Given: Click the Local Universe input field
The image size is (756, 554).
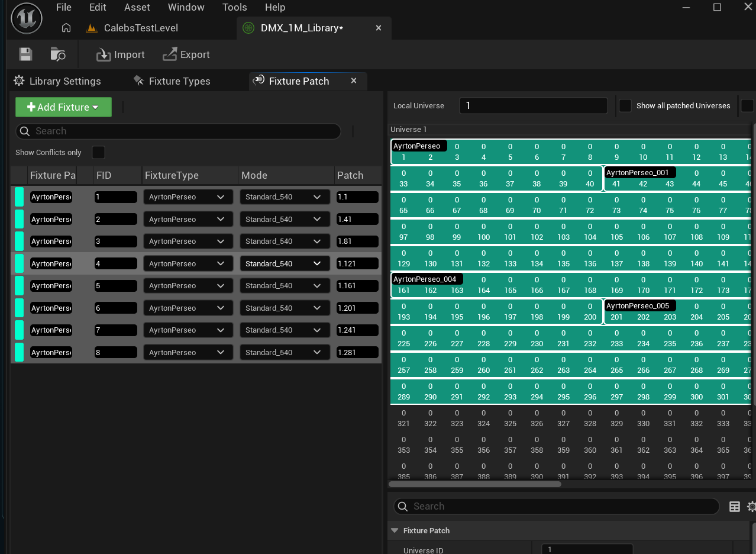Looking at the screenshot, I should tap(533, 105).
